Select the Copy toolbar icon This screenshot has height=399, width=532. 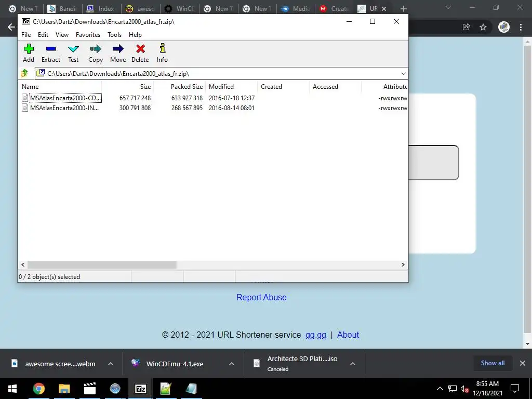pos(96,53)
